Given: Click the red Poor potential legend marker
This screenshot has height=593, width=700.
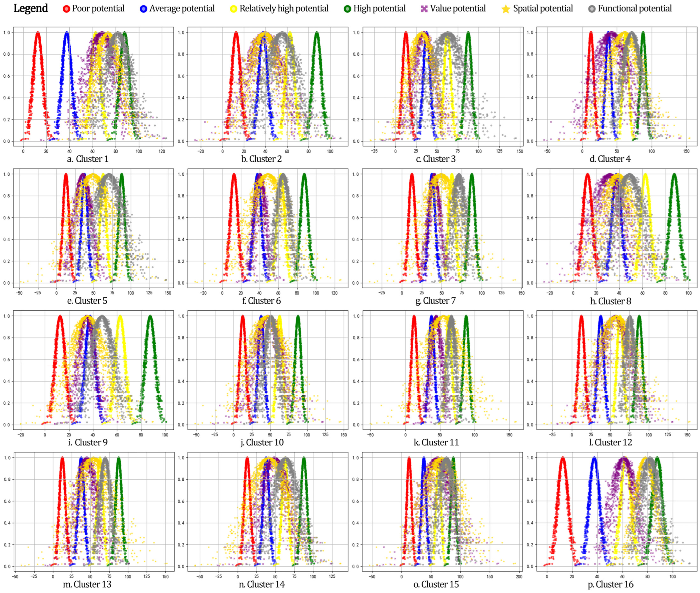Looking at the screenshot, I should [x=66, y=9].
